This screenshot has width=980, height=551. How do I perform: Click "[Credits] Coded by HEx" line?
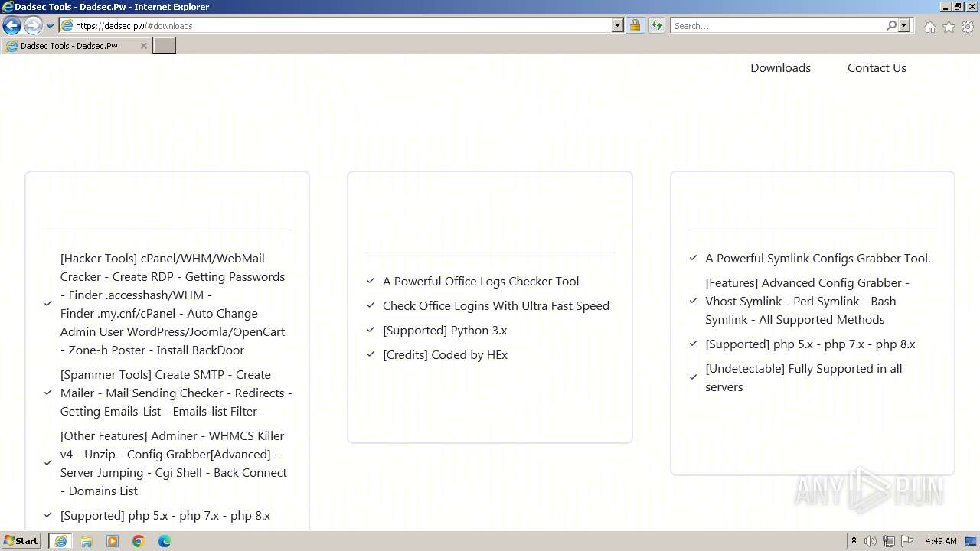(445, 354)
